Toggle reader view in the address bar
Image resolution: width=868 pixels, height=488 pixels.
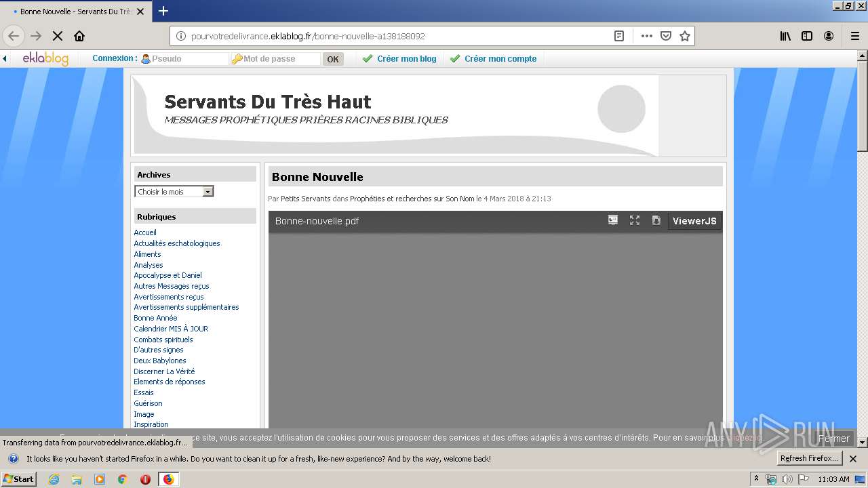[618, 36]
